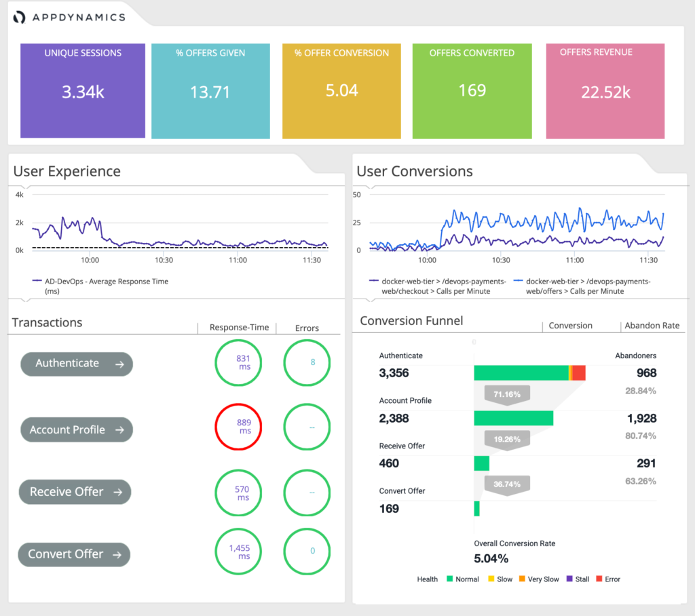The height and width of the screenshot is (616, 695).
Task: Click the % Offer Conversion yellow tile
Action: tap(341, 91)
